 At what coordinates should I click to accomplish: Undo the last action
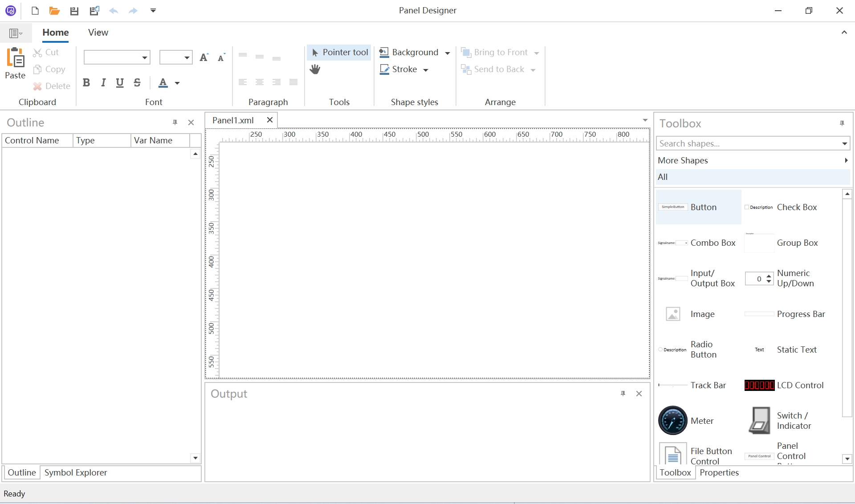[x=114, y=11]
